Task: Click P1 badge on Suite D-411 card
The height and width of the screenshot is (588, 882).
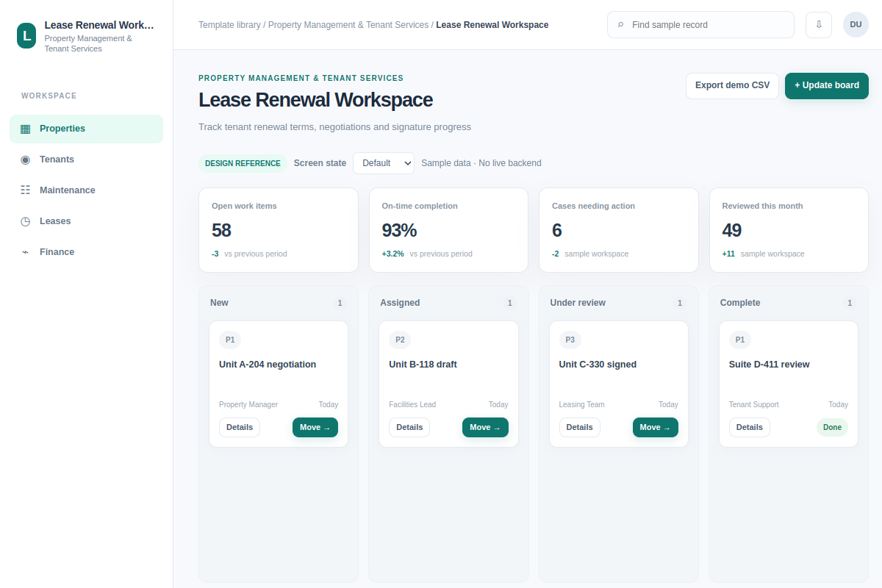Action: 740,340
